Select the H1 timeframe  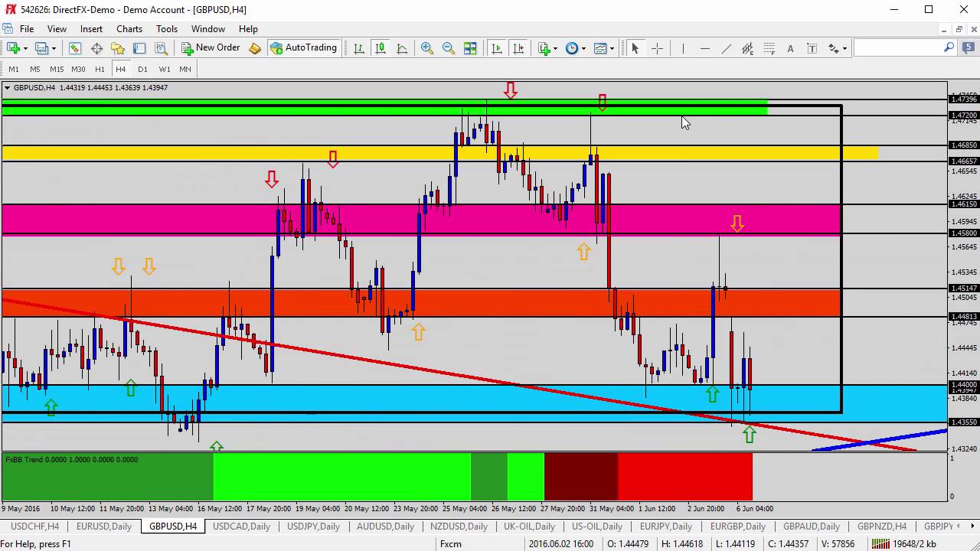click(x=100, y=69)
